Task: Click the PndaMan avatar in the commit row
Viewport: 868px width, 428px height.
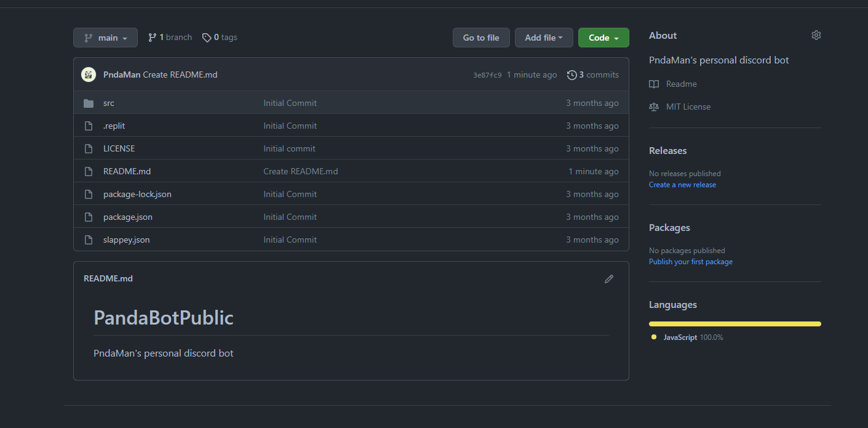Action: coord(89,75)
